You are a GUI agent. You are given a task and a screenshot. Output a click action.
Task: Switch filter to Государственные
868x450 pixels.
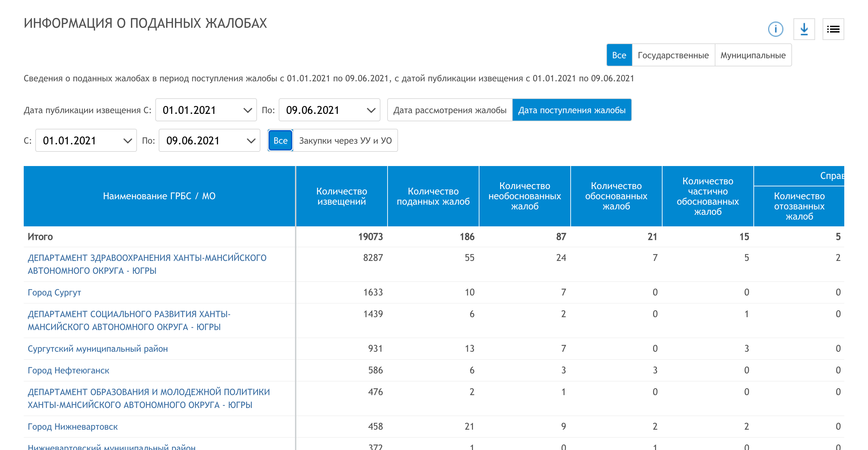tap(673, 55)
